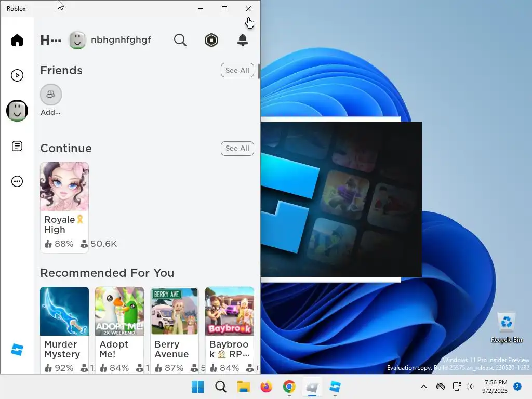Open the notification badge showing 2

(517, 387)
